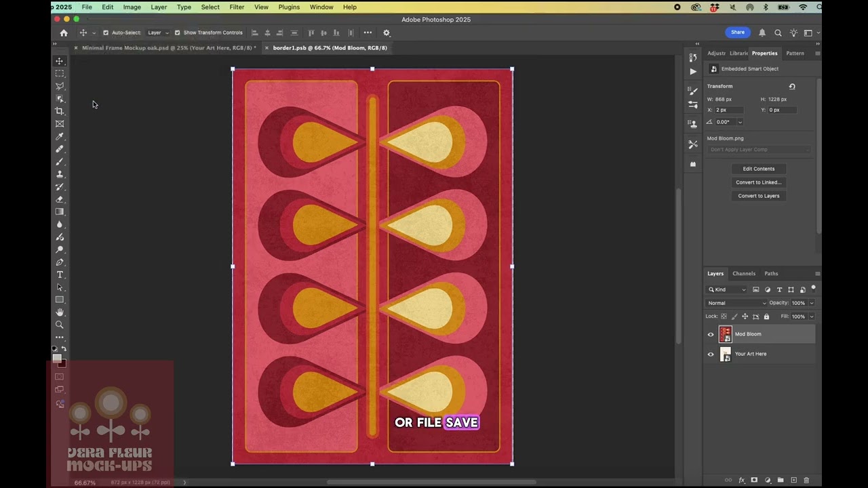Screen dimensions: 868x488
Task: Open the Normal blend mode dropdown
Action: (736, 303)
